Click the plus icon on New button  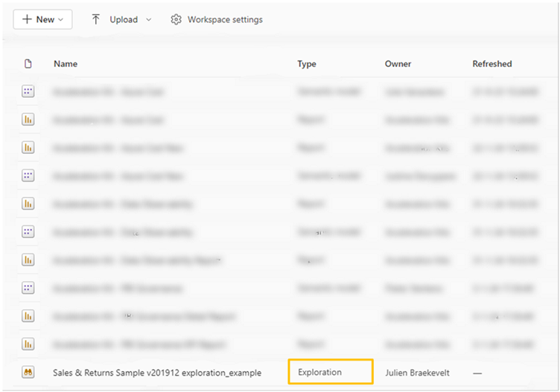[27, 19]
